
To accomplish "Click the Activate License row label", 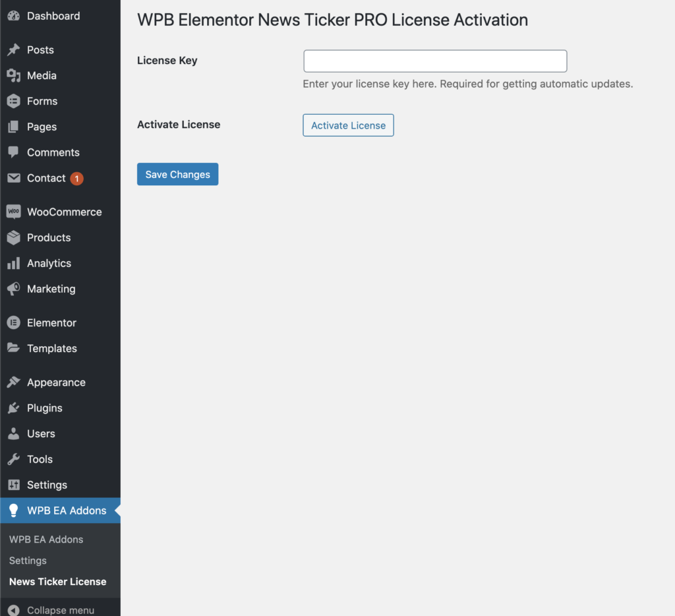I will 179,125.
